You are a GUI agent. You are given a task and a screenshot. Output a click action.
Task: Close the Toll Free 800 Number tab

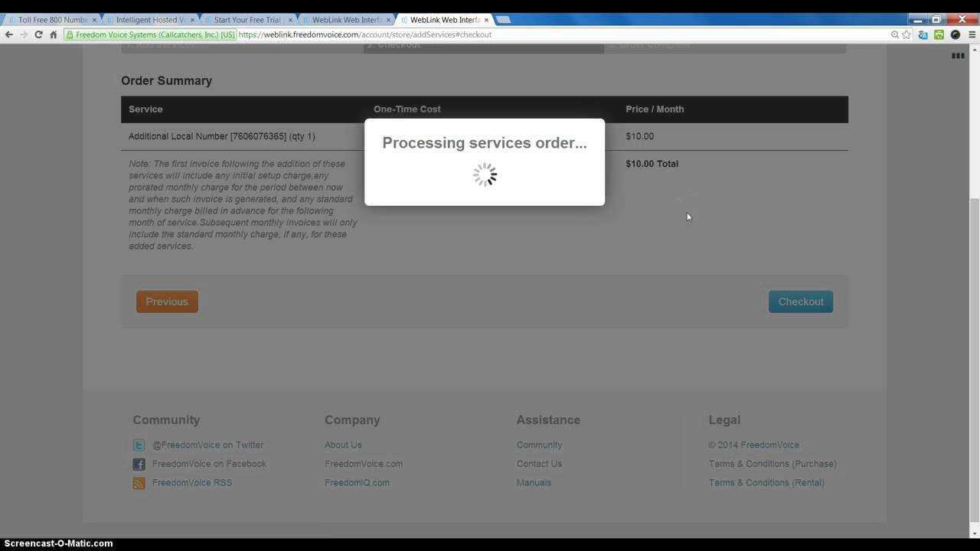click(94, 20)
